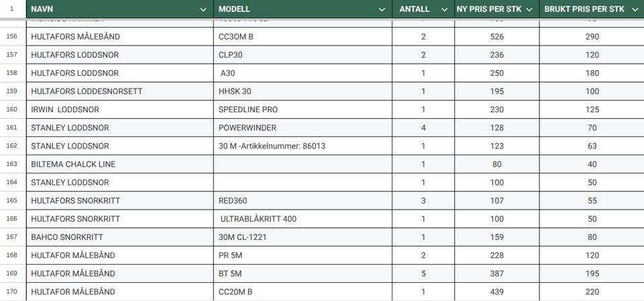This screenshot has width=644, height=301.
Task: Open BRUKT PRIS PER STK filter dropdown
Action: (x=634, y=9)
